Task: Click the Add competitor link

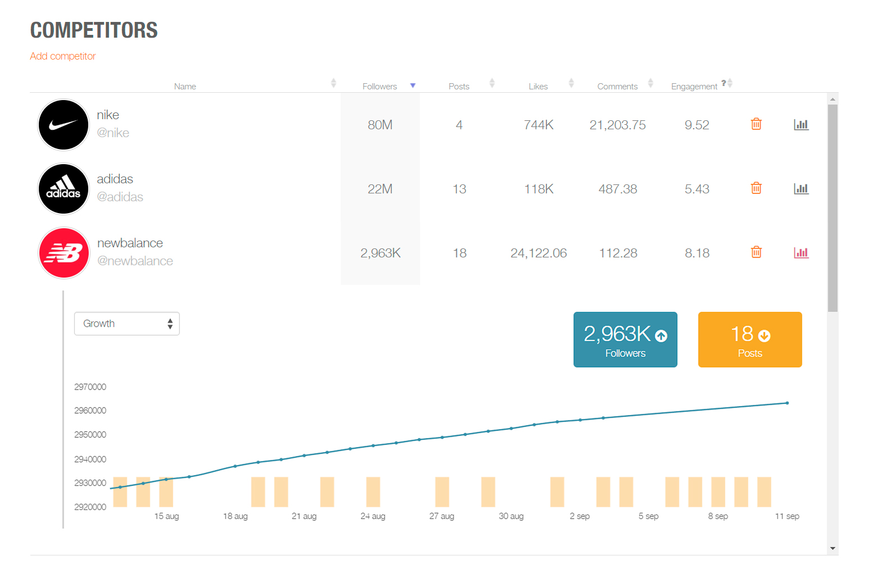Action: click(x=63, y=56)
